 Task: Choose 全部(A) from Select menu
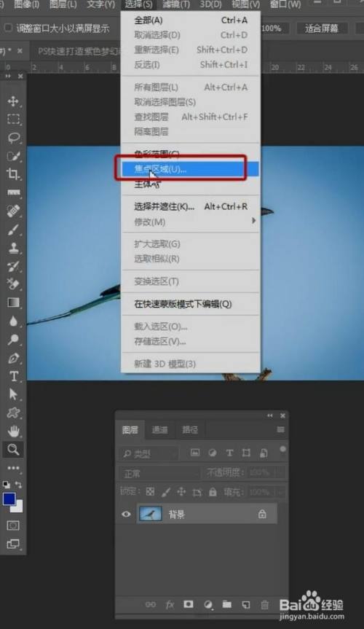(x=191, y=20)
